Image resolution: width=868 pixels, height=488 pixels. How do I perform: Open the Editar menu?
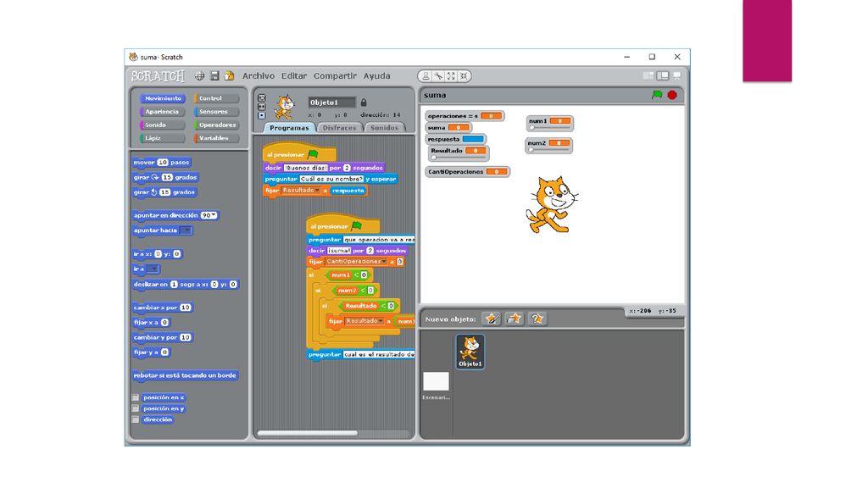pyautogui.click(x=294, y=75)
